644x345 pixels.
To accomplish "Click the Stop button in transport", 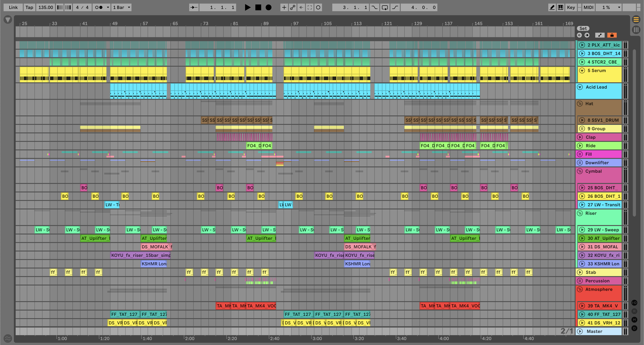I will tap(258, 8).
